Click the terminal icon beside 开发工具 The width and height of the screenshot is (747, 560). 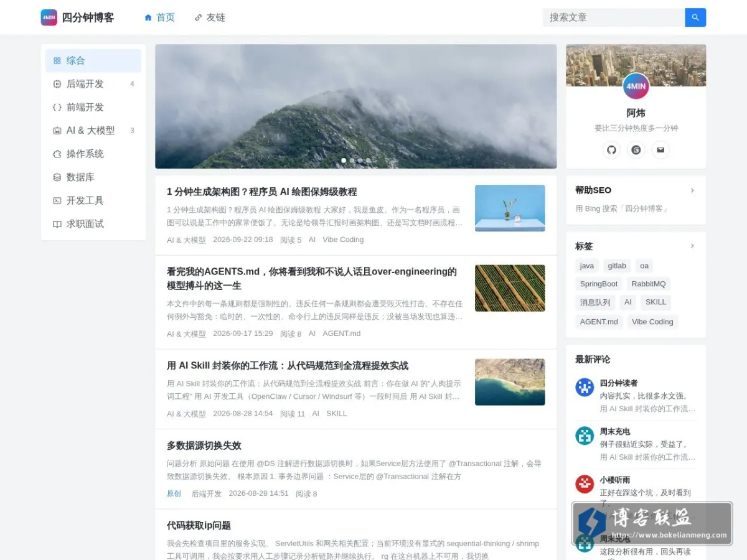(x=57, y=200)
